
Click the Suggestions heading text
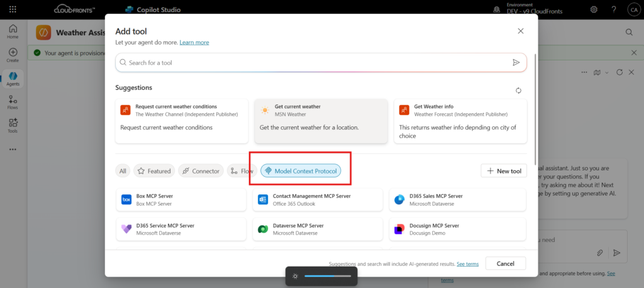[x=134, y=87]
